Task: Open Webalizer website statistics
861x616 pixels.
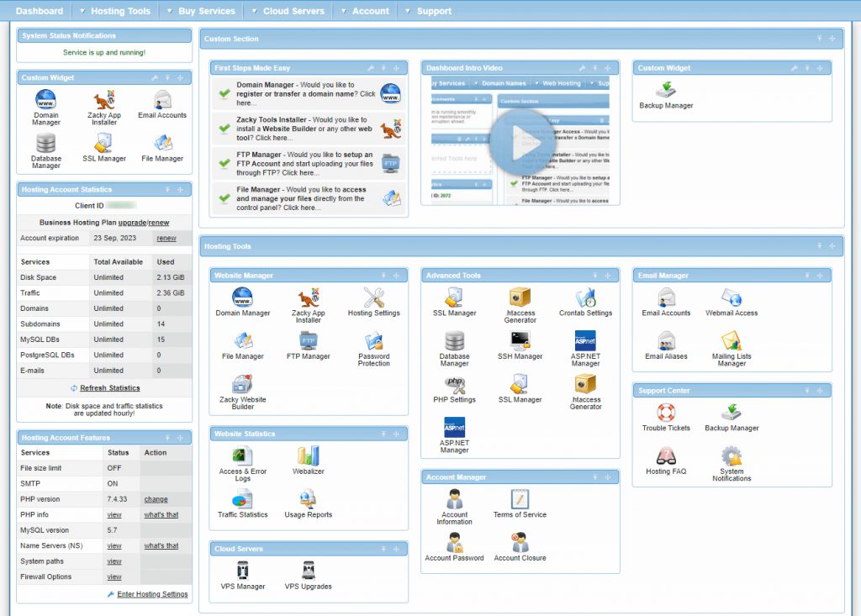Action: pyautogui.click(x=308, y=461)
